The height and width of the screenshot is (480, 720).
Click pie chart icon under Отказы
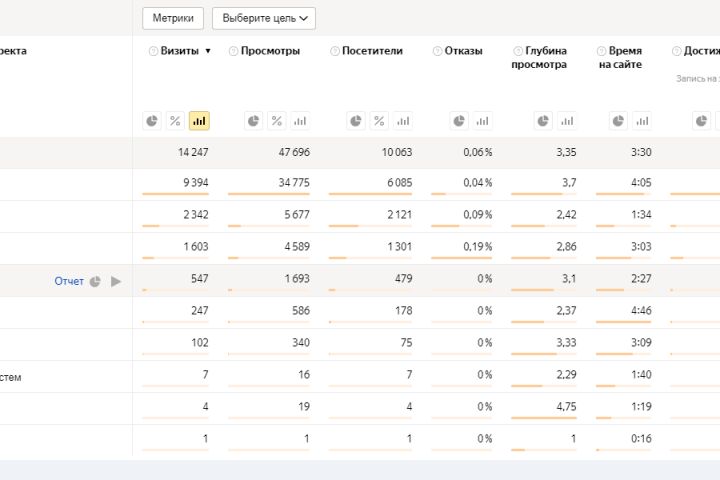tap(459, 121)
